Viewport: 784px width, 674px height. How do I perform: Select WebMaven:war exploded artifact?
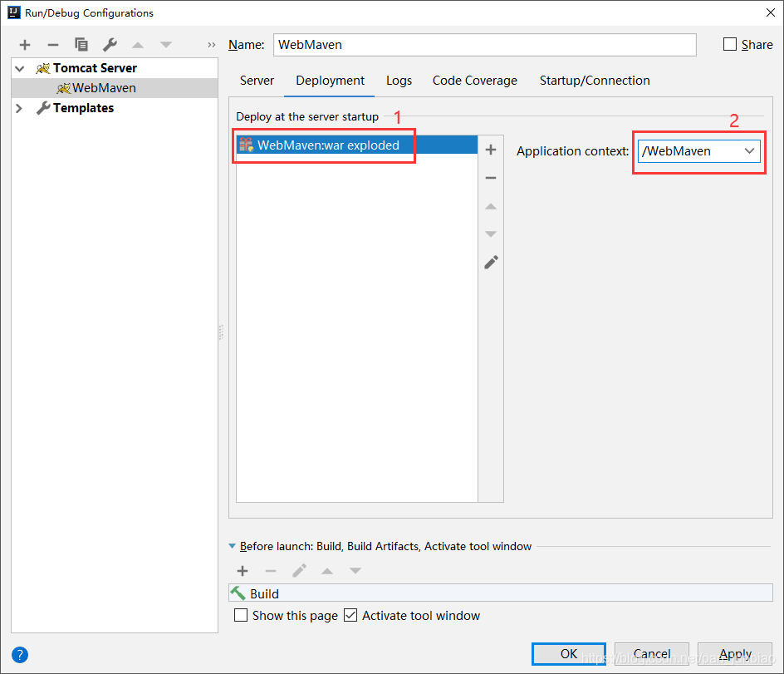point(356,145)
